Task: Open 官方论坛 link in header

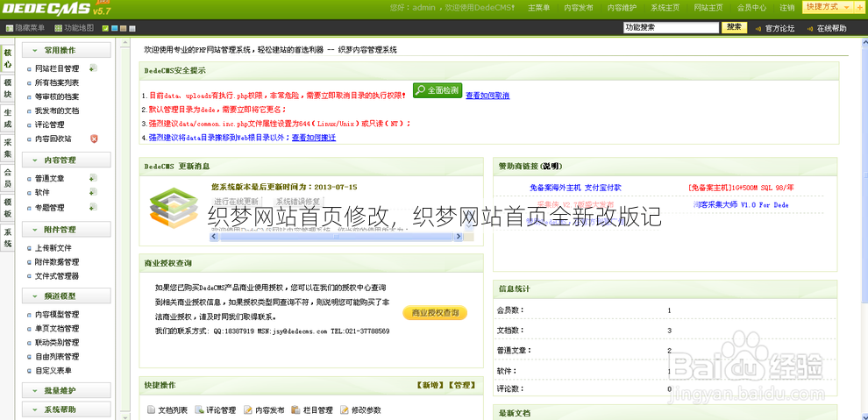Action: pyautogui.click(x=779, y=28)
